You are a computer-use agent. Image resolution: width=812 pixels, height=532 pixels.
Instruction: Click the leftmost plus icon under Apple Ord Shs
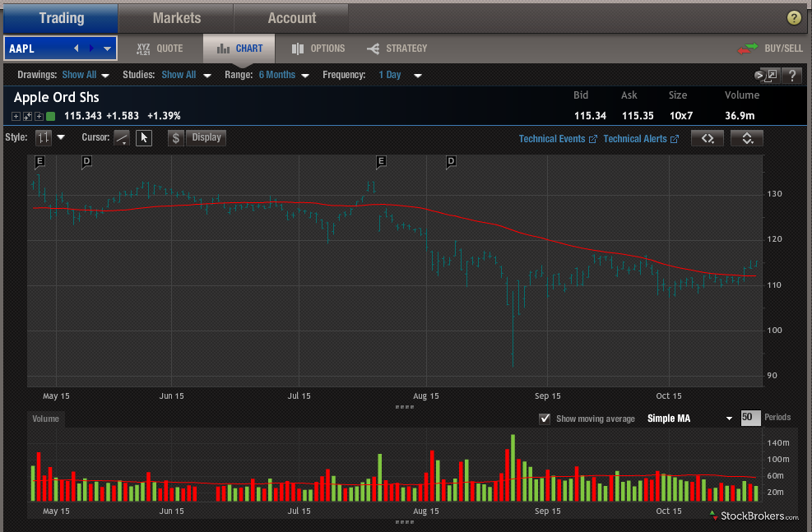[x=16, y=117]
